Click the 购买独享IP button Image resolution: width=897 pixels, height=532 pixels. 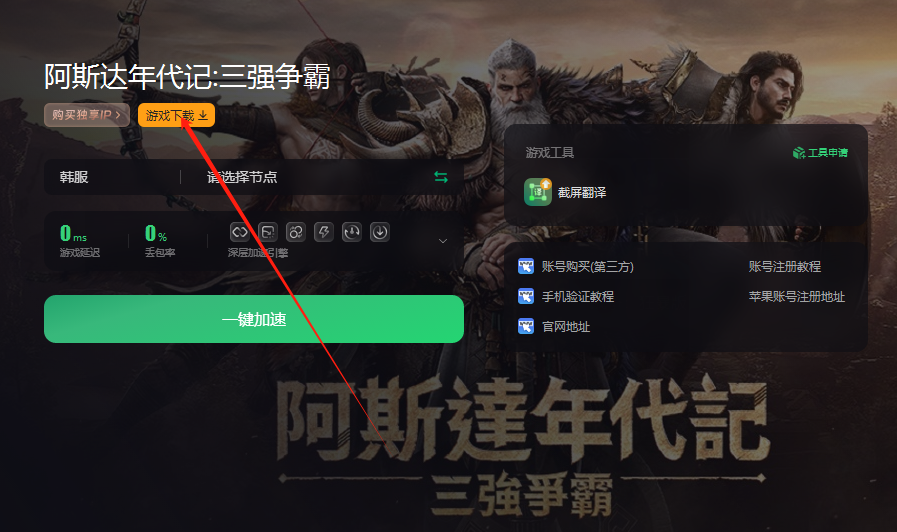pyautogui.click(x=87, y=115)
